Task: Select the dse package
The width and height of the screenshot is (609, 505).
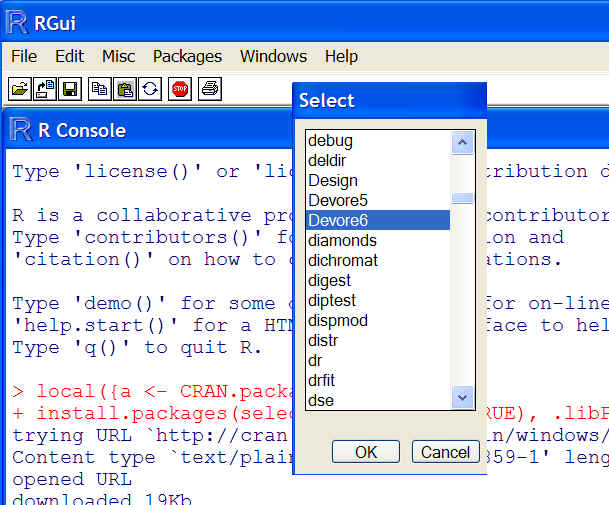Action: (x=378, y=400)
